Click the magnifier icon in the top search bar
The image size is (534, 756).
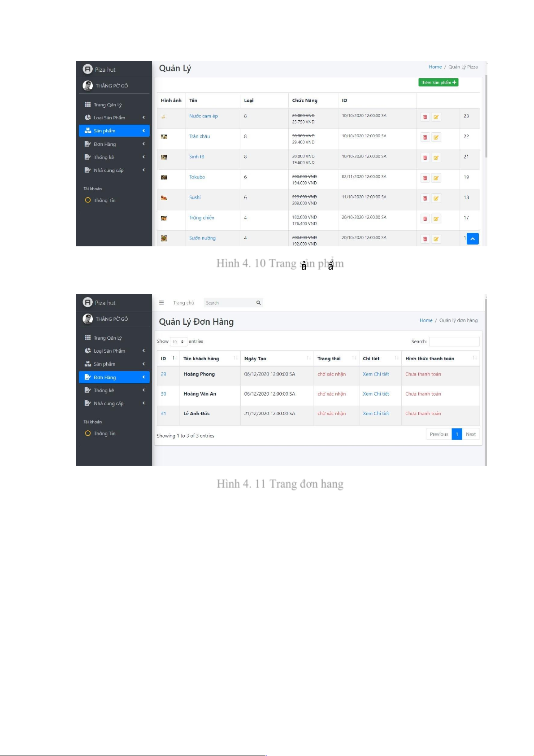(x=258, y=303)
